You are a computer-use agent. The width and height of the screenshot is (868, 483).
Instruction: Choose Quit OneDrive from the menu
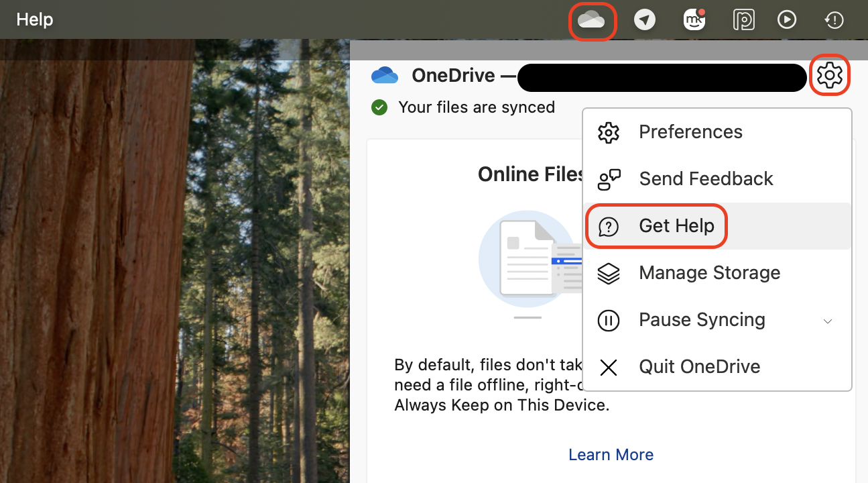pyautogui.click(x=699, y=366)
